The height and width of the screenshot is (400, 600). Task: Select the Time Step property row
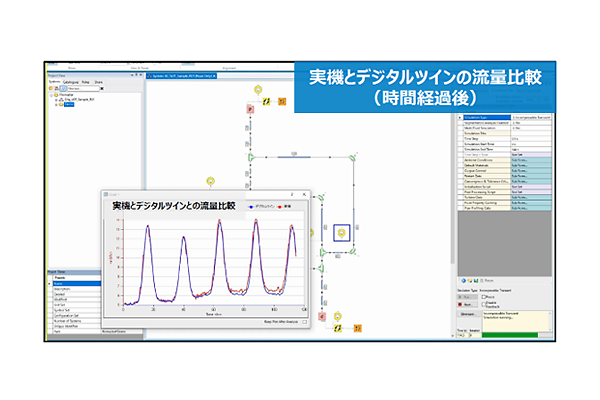click(x=507, y=139)
